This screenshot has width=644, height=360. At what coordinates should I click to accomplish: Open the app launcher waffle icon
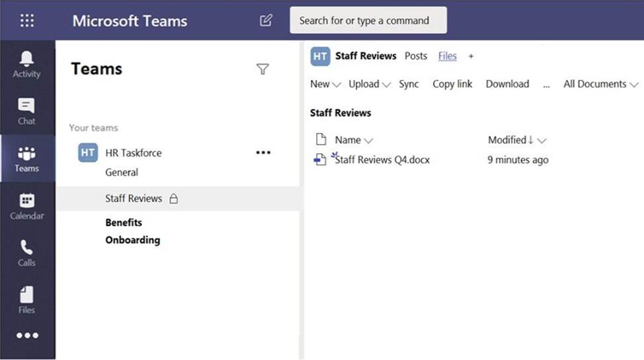click(x=27, y=20)
